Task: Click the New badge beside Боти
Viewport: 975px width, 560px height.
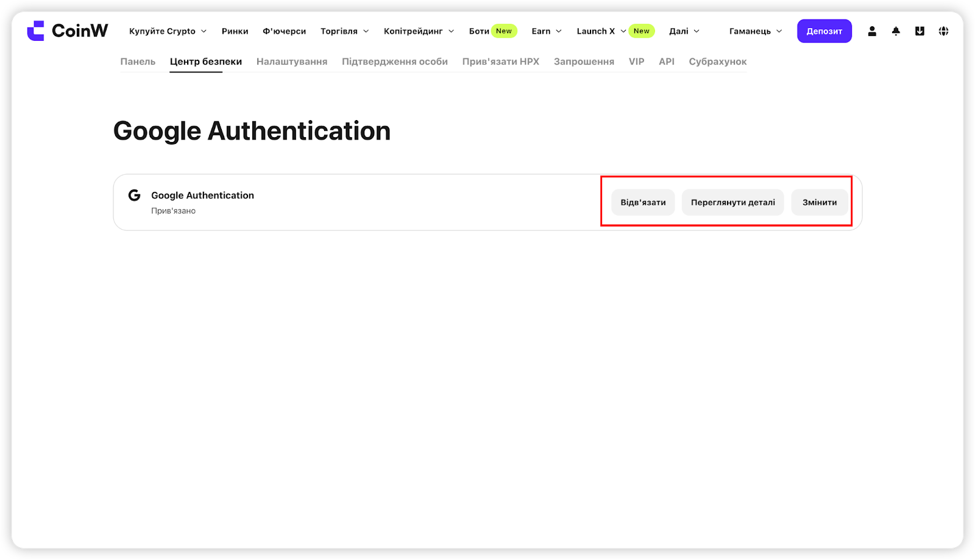Action: tap(504, 31)
